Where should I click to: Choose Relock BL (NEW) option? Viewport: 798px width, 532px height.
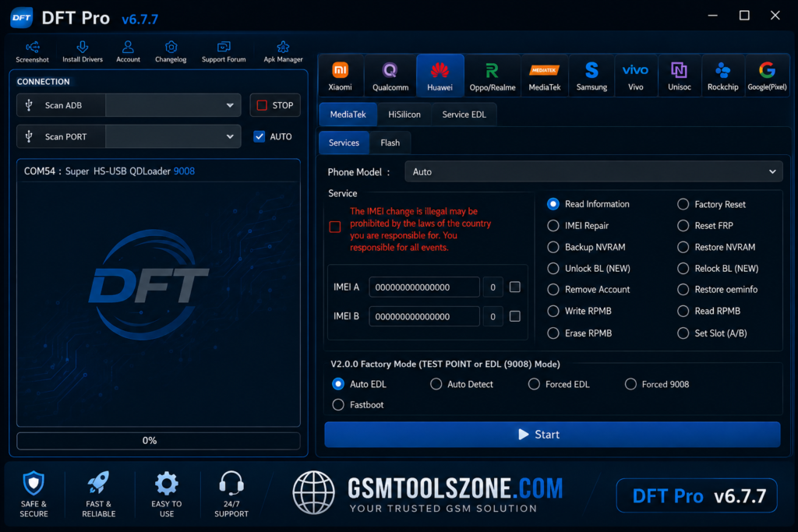[x=683, y=268]
